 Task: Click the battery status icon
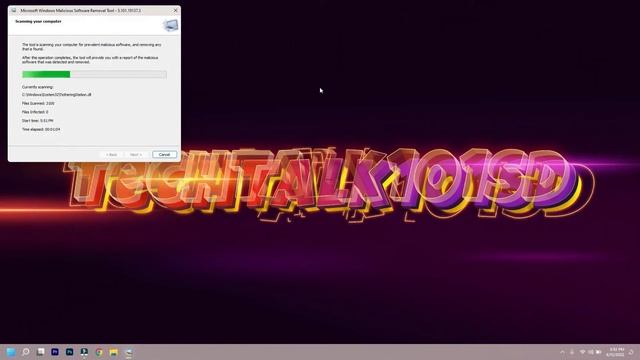pos(598,352)
